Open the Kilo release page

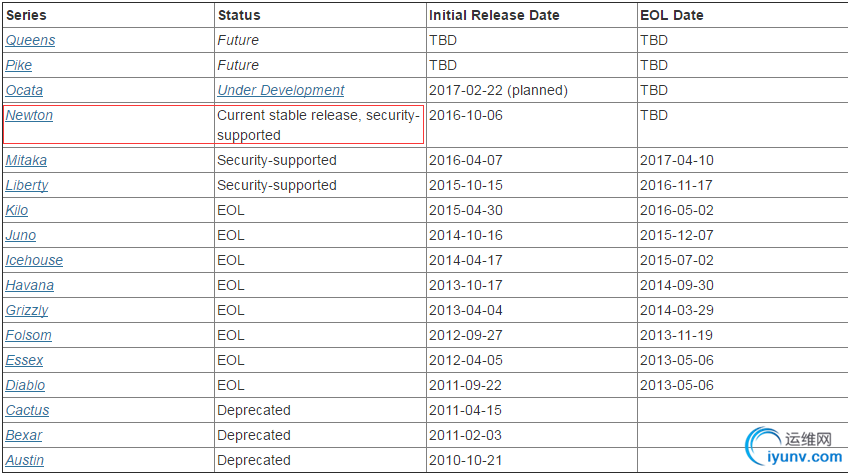pyautogui.click(x=17, y=210)
